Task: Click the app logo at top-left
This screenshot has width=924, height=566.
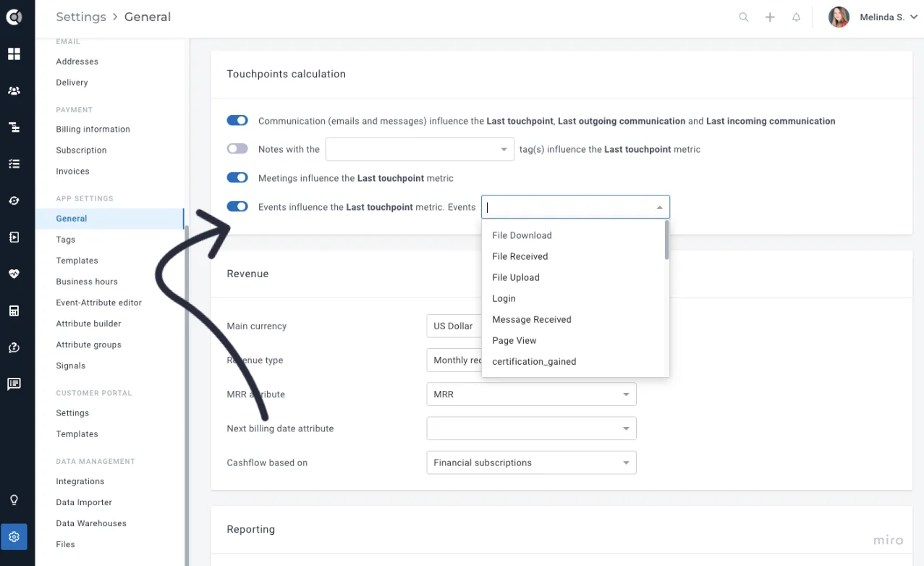Action: pos(14,17)
